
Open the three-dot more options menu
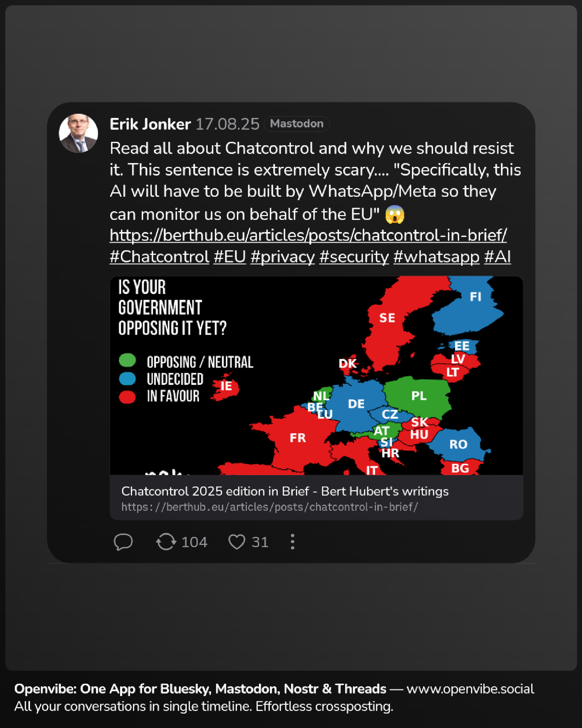tap(292, 541)
